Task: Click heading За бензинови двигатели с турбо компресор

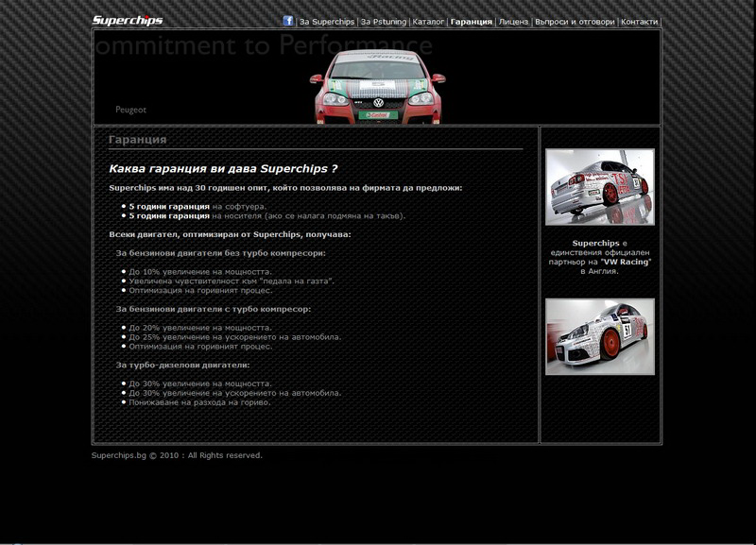Action: (x=214, y=309)
